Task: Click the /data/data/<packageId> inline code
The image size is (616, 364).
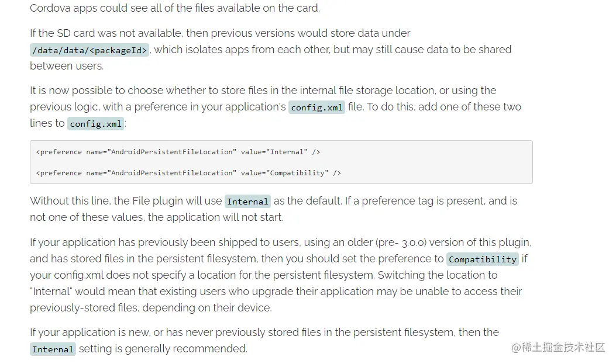Action: [90, 50]
